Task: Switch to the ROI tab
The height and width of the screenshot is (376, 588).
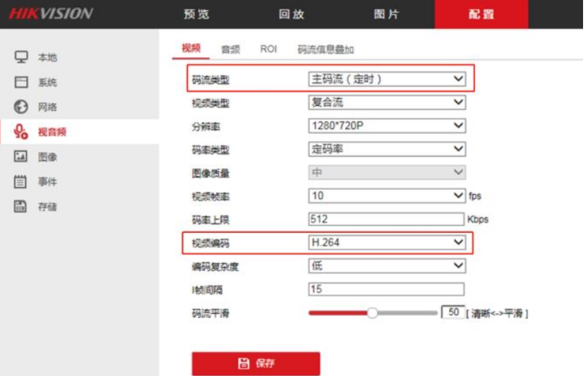Action: point(268,49)
